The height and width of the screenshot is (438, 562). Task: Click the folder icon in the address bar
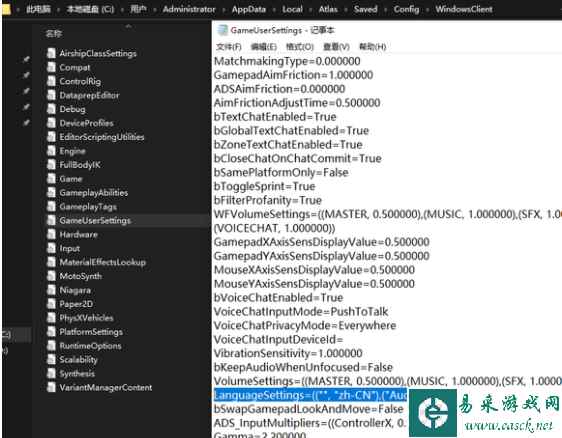coord(6,9)
